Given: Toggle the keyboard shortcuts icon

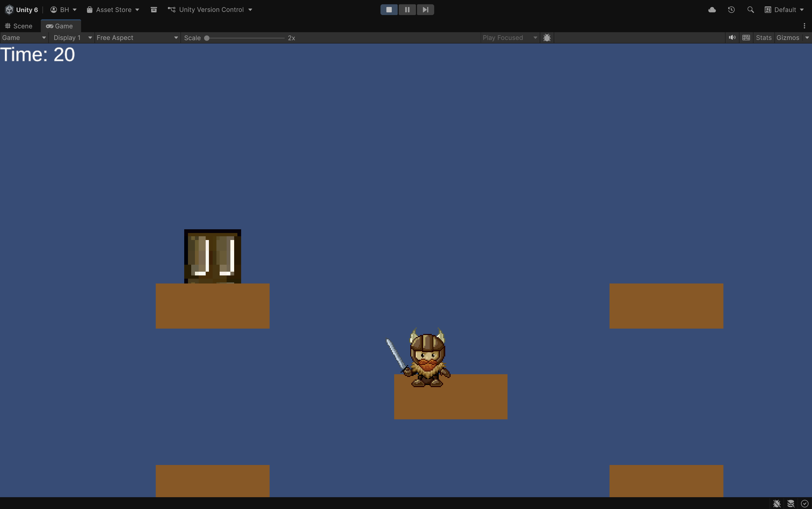Looking at the screenshot, I should click(746, 38).
